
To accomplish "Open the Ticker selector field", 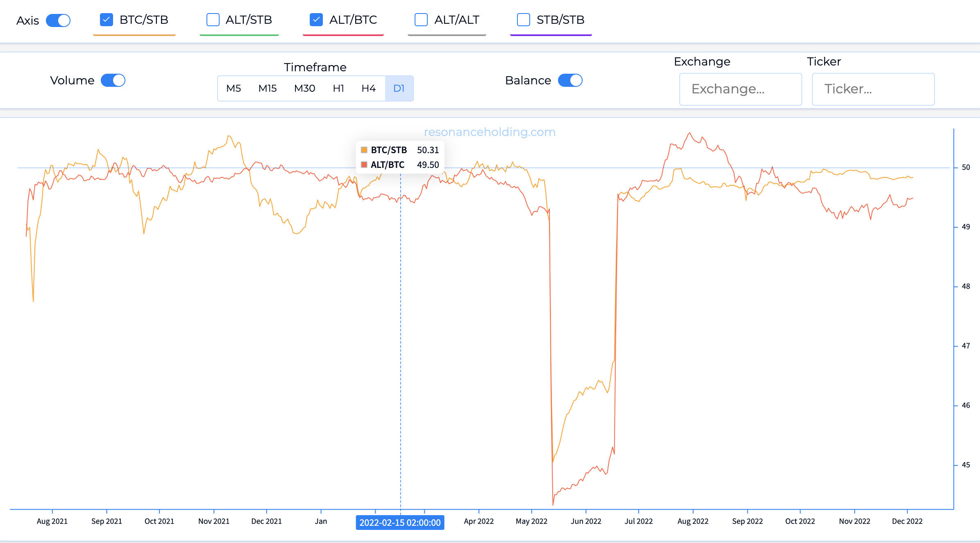I will click(873, 89).
